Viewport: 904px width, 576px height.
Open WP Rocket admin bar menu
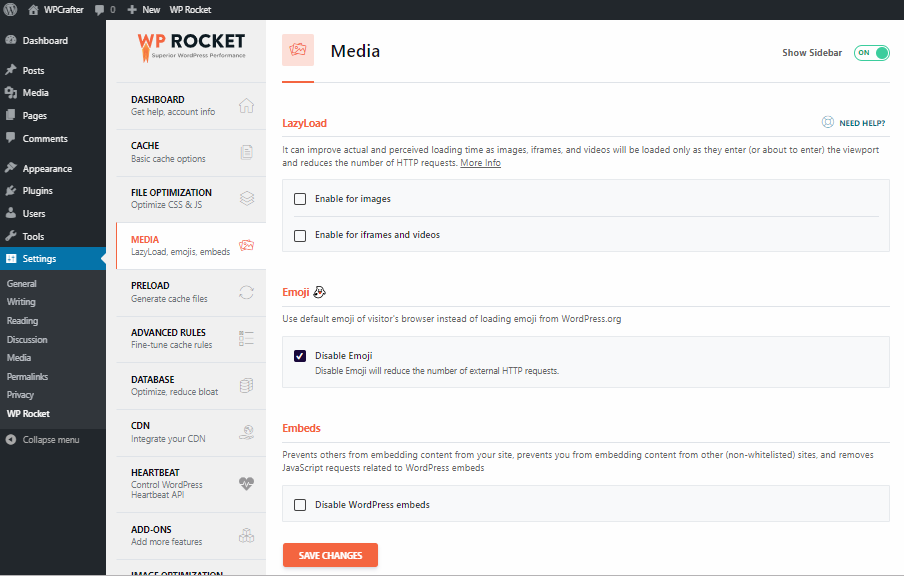pos(190,10)
